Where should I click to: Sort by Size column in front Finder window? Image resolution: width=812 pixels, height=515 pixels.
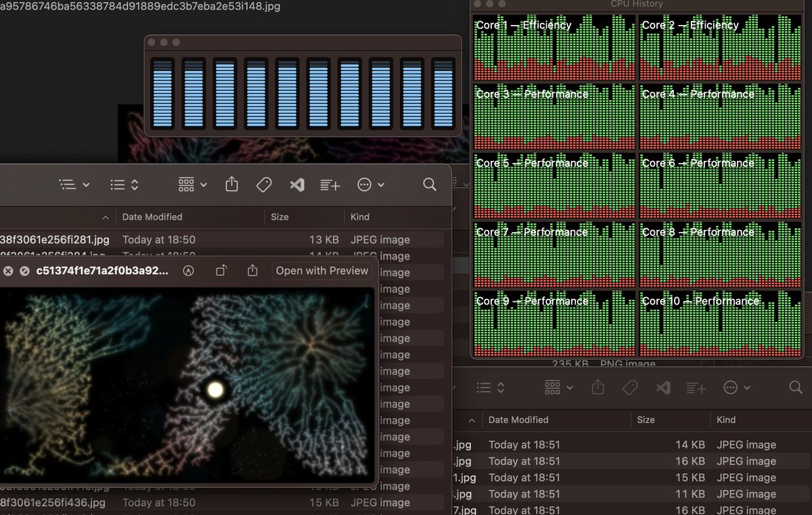coord(279,217)
